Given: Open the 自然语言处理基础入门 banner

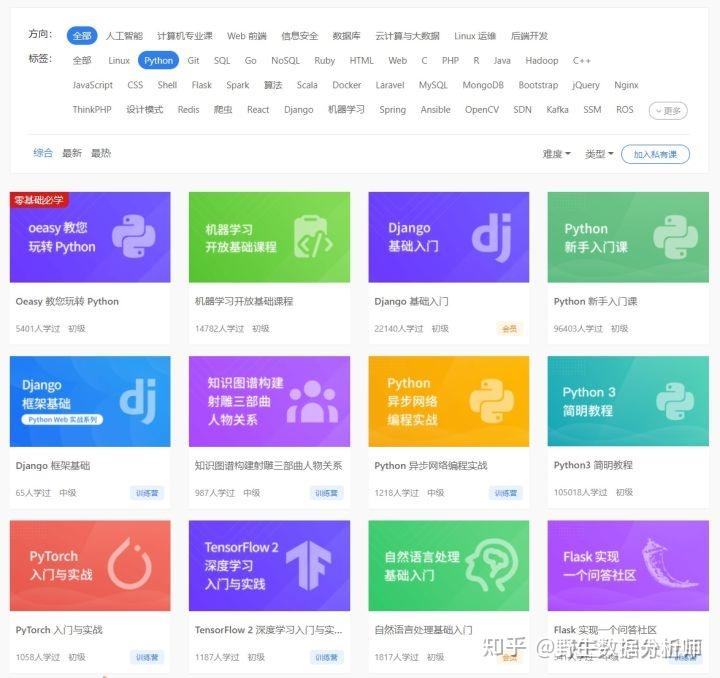Looking at the screenshot, I should (x=449, y=566).
